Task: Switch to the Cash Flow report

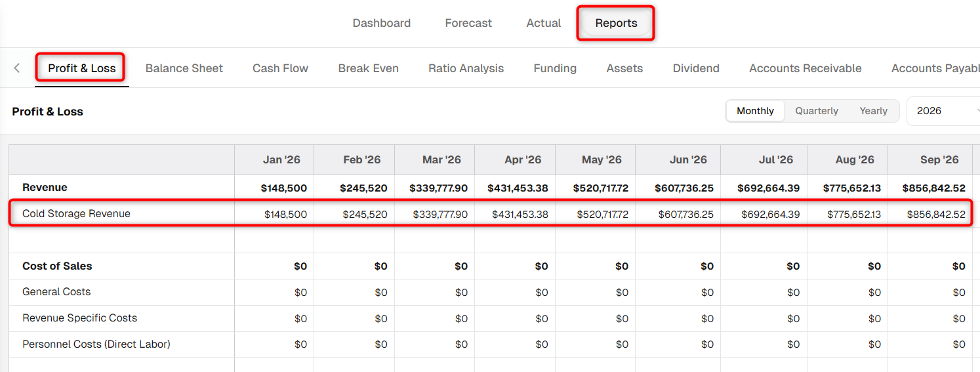Action: (x=280, y=68)
